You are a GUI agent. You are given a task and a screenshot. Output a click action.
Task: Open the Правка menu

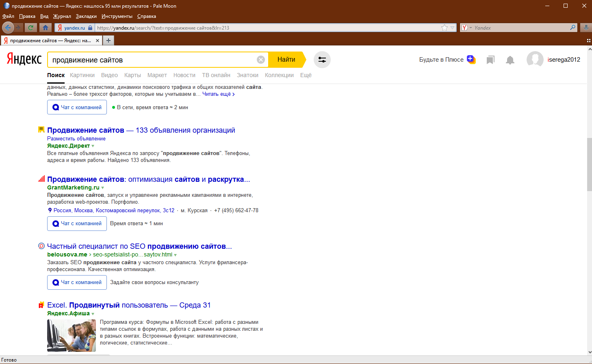[27, 16]
